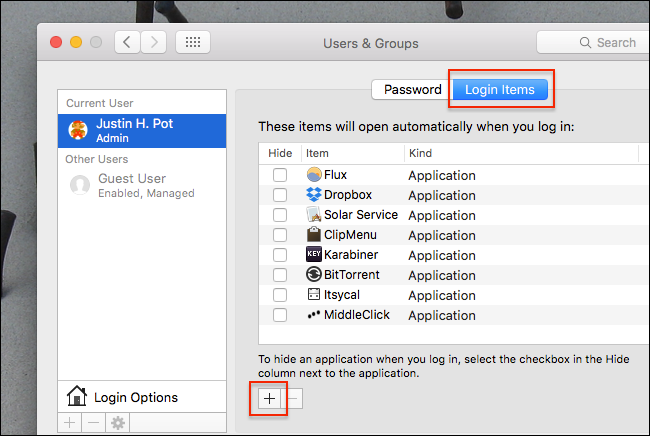This screenshot has height=436, width=650.
Task: Go forward with the right chevron button
Action: click(154, 42)
